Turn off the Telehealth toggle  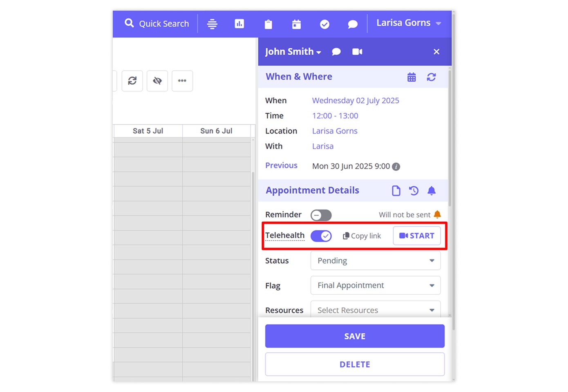[321, 236]
